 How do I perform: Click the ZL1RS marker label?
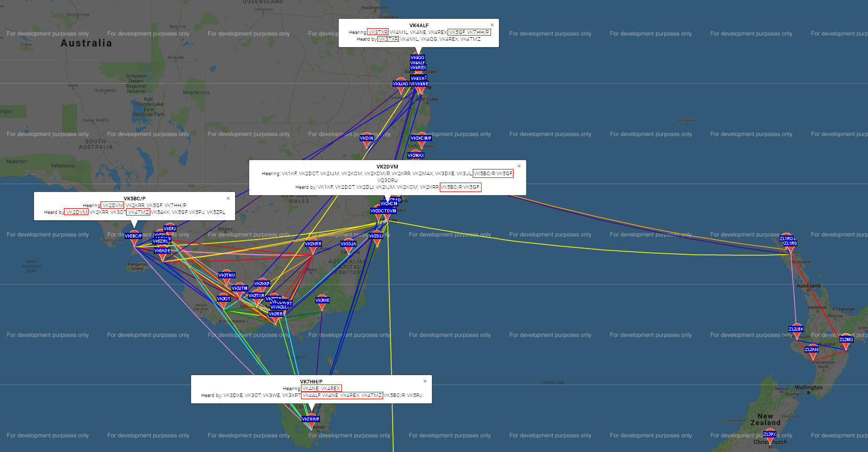coord(790,244)
